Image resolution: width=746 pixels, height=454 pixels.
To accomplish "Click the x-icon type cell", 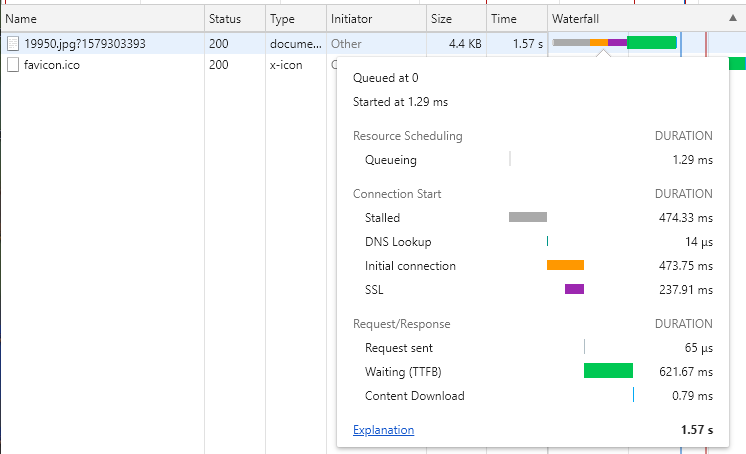I will tap(286, 65).
